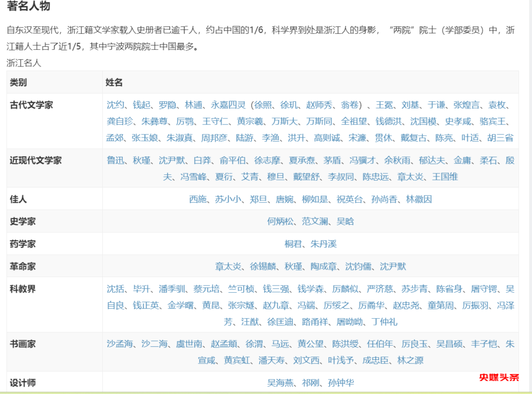Screen dimensions: 532x394
Task: Open the 林徽因 link
Action: click(x=419, y=199)
